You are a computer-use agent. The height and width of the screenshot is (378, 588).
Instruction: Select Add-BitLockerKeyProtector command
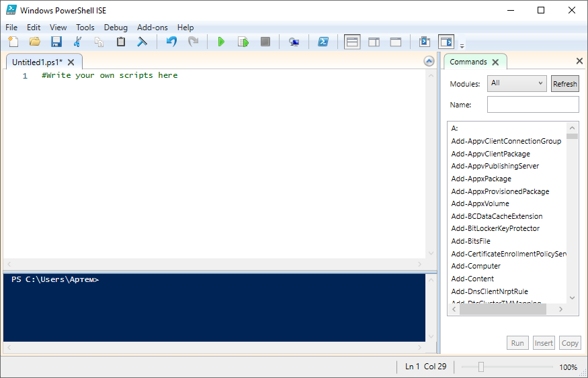pyautogui.click(x=495, y=228)
